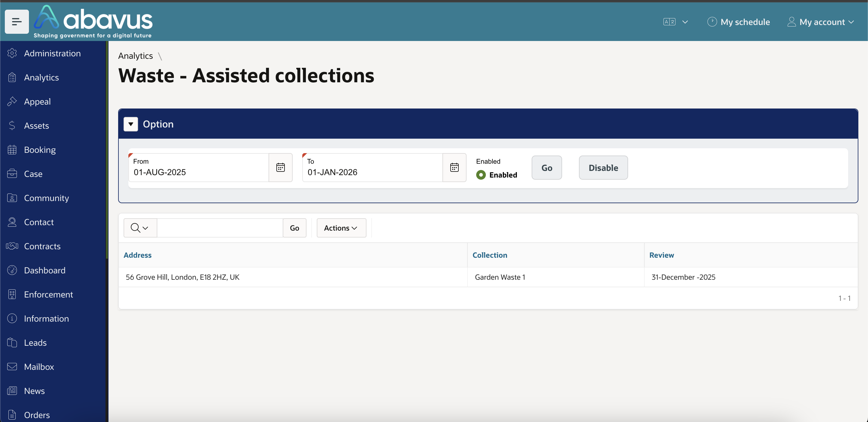Screen dimensions: 868x422
Task: Click the Mailbox envelope icon
Action: click(x=12, y=367)
